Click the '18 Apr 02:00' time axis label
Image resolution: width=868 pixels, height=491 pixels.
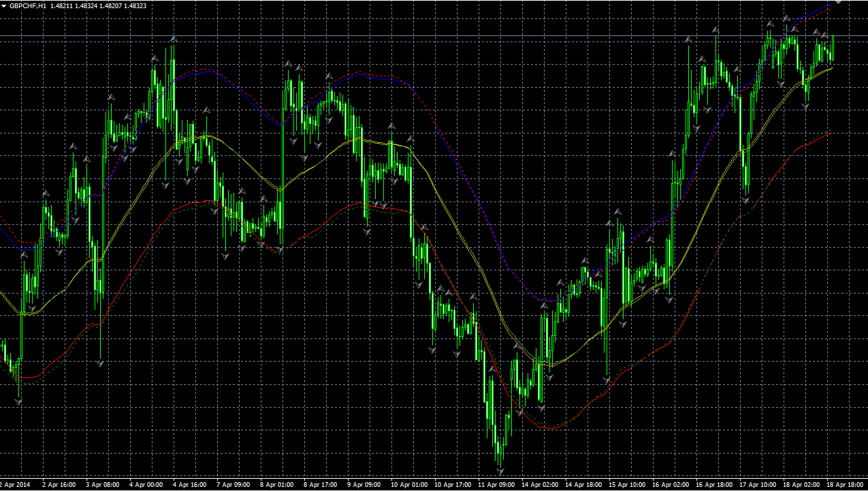pyautogui.click(x=801, y=486)
